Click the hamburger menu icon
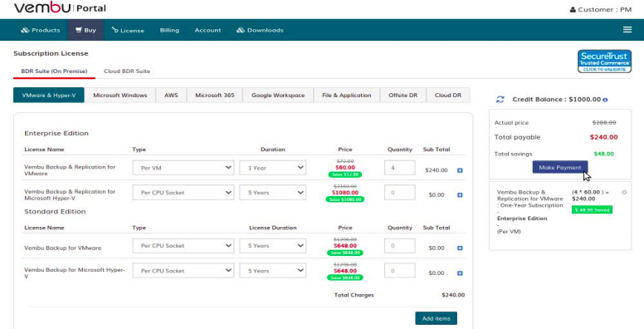The width and height of the screenshot is (644, 329). coord(627,30)
